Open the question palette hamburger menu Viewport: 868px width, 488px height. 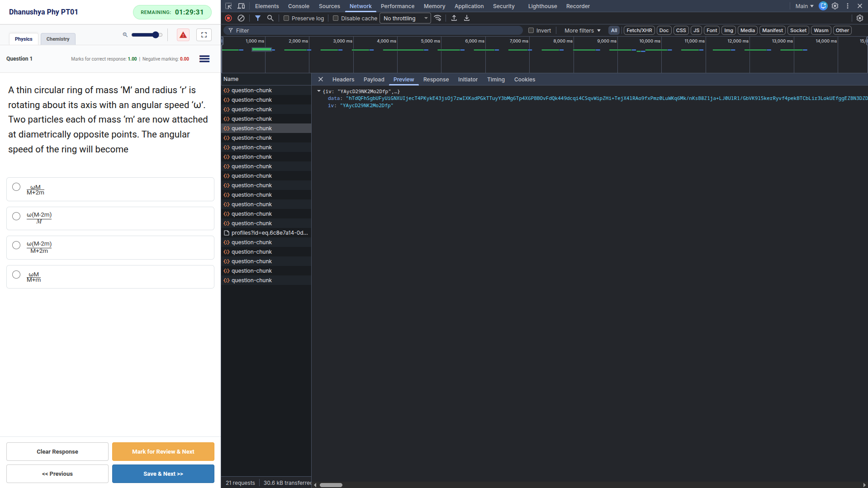(x=204, y=59)
